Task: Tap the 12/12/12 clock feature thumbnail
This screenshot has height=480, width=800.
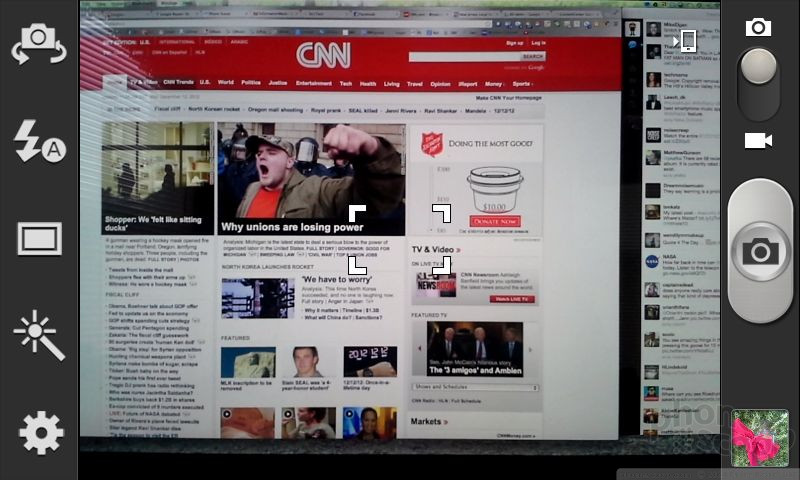Action: tap(370, 362)
